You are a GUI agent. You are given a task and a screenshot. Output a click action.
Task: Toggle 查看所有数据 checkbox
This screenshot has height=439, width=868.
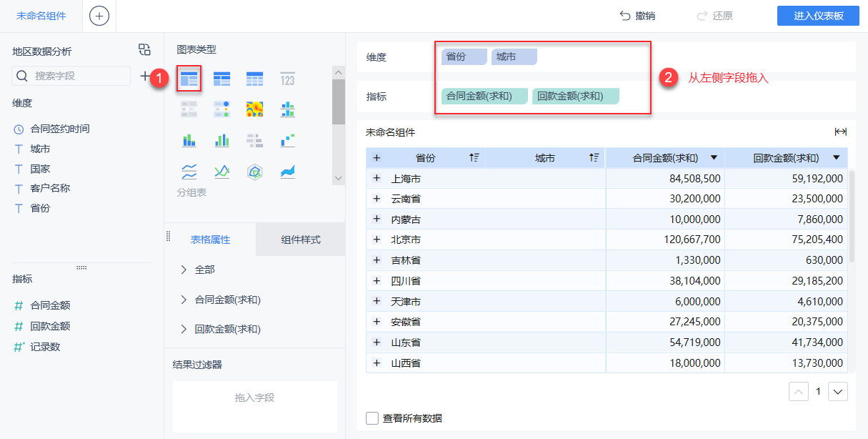pyautogui.click(x=372, y=418)
